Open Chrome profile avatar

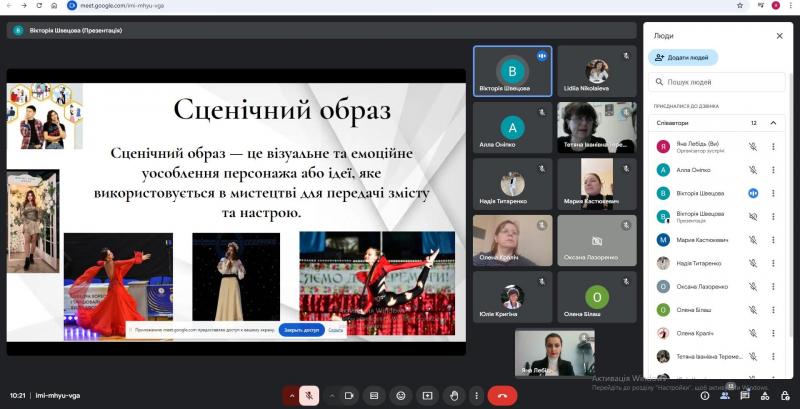pos(776,6)
